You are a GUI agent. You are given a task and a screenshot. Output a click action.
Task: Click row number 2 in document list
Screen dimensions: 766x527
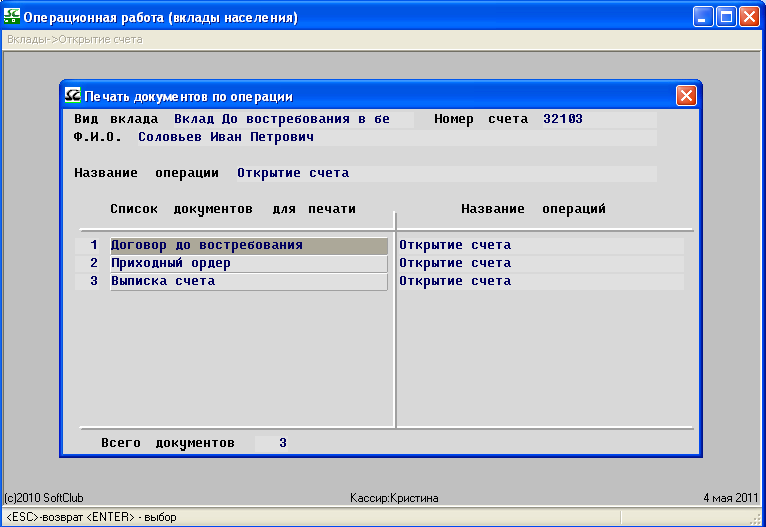(87, 263)
